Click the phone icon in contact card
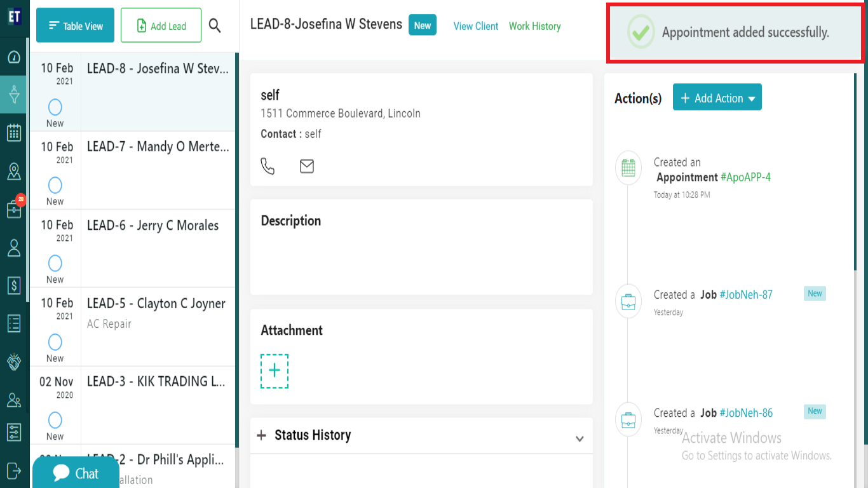This screenshot has width=868, height=488. [x=268, y=166]
